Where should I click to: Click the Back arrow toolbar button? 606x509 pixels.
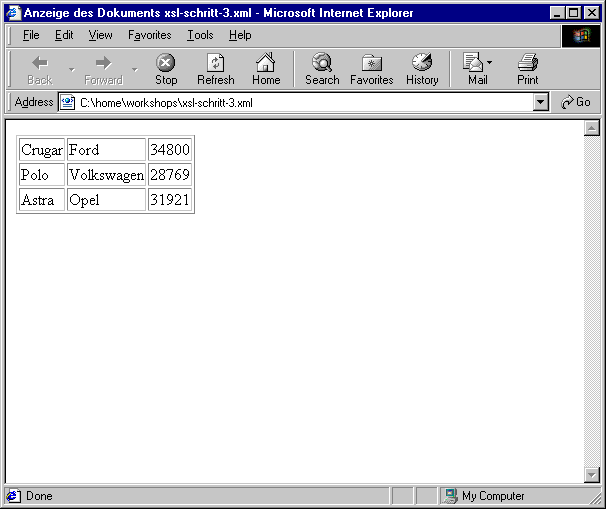coord(40,69)
